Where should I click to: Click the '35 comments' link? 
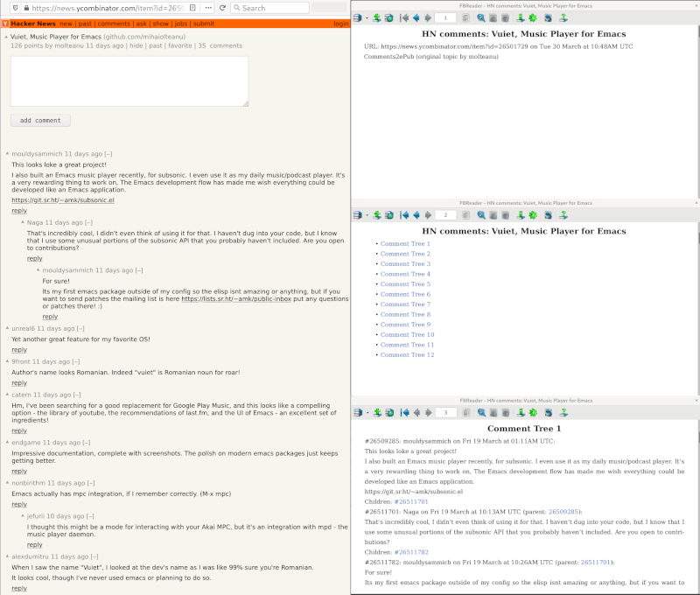point(220,45)
